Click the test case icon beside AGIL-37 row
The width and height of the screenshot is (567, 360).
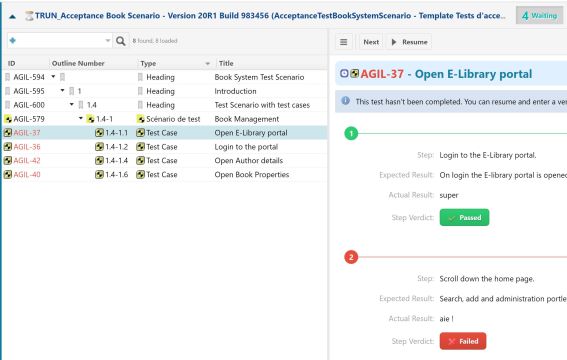8,133
